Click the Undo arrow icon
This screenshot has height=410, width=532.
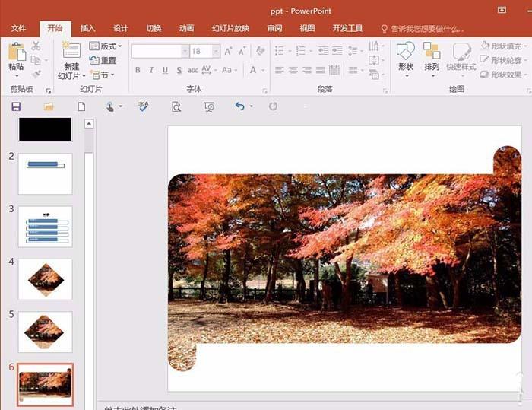click(240, 106)
